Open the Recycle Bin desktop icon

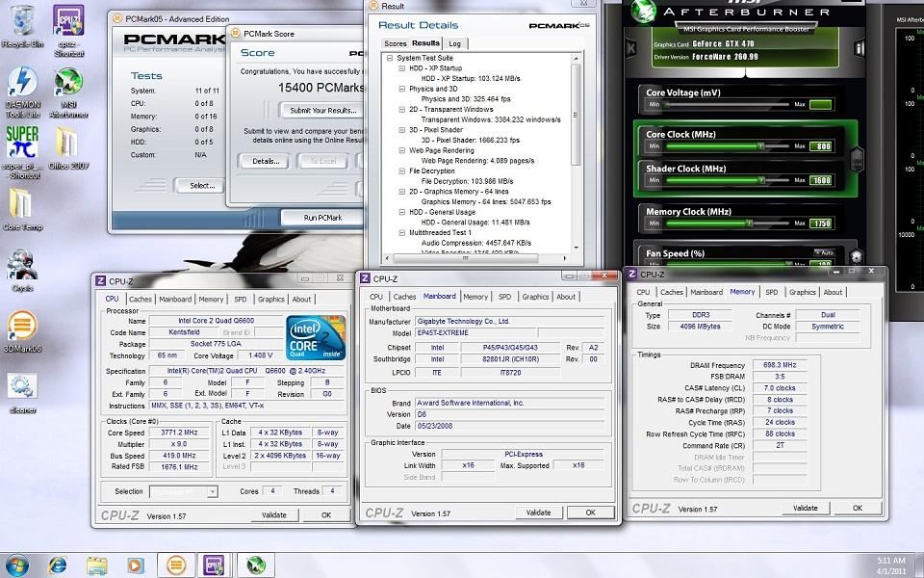[x=22, y=27]
